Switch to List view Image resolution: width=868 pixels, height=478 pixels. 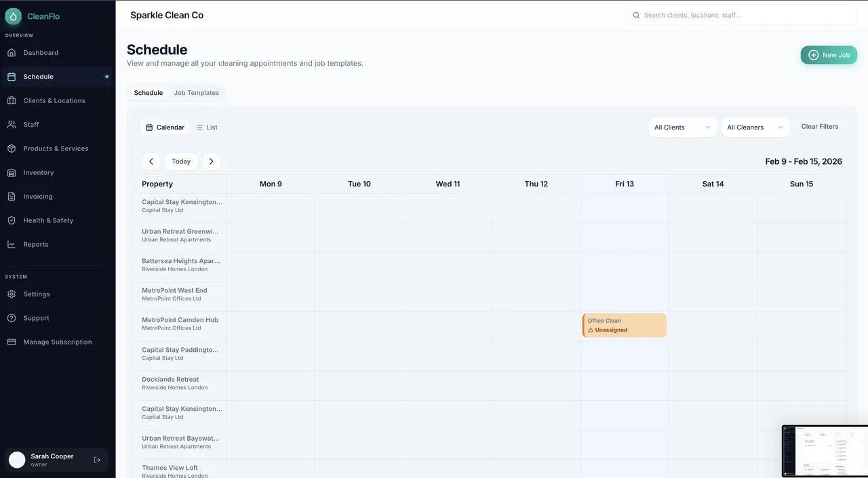click(207, 127)
